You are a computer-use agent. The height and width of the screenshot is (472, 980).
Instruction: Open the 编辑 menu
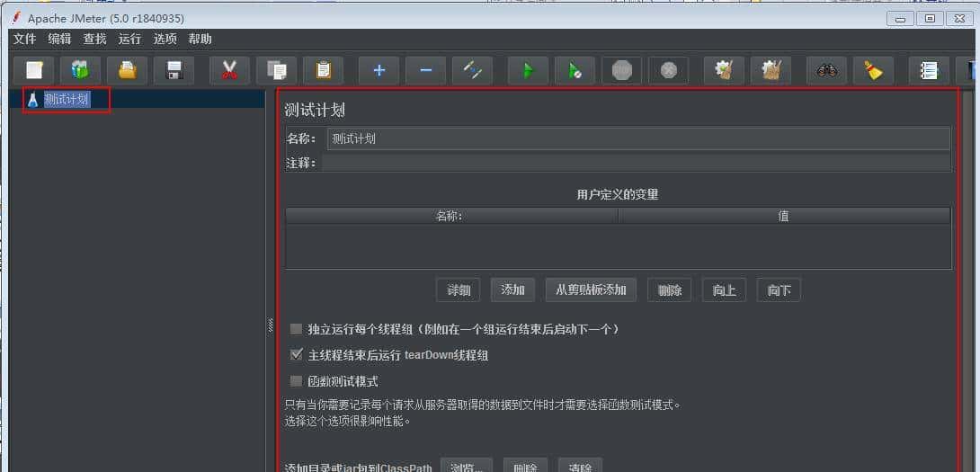(x=59, y=39)
